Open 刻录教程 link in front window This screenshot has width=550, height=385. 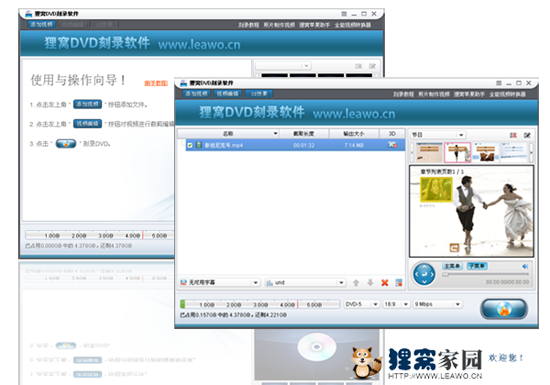point(403,94)
